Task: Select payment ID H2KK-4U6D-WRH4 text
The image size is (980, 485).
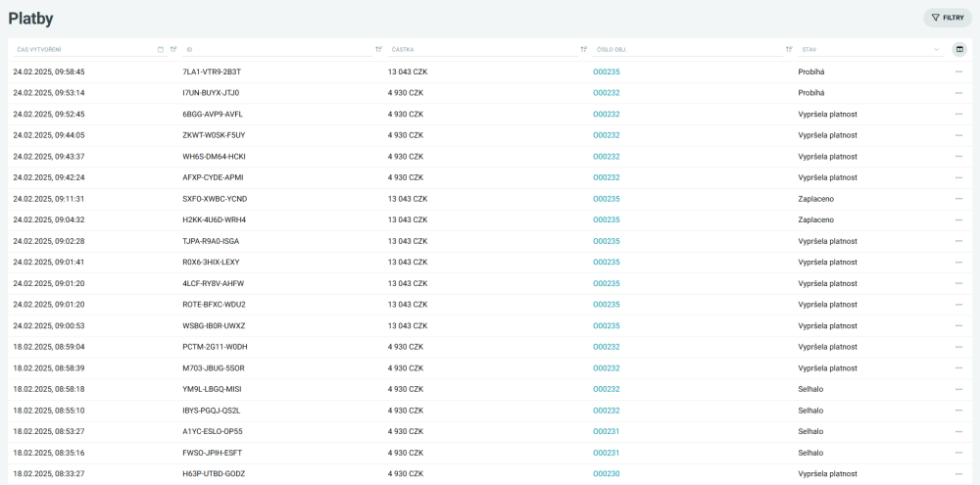Action: 215,220
